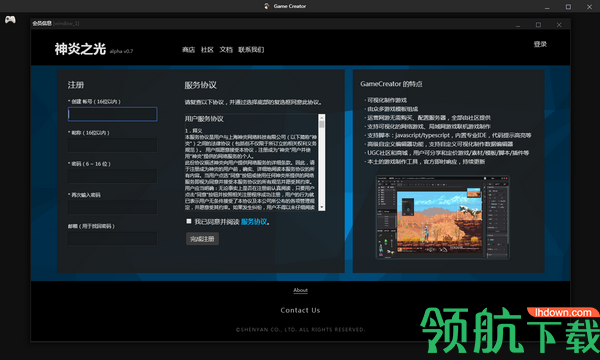Check the 我已同意并阅读 checkbox
600x360 pixels.
[x=189, y=221]
